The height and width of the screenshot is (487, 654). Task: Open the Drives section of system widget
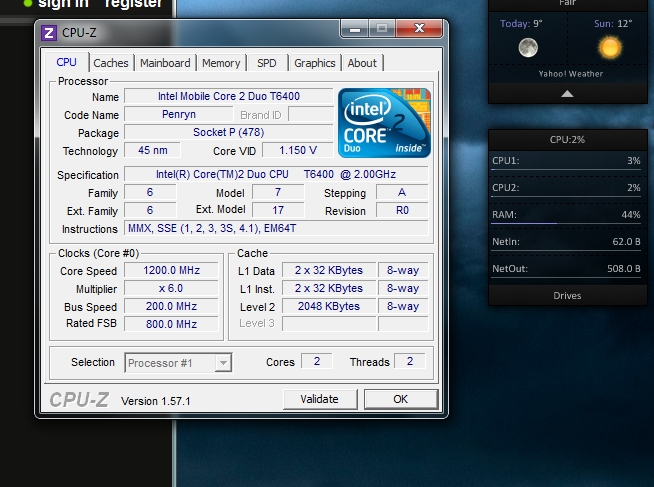tap(567, 296)
